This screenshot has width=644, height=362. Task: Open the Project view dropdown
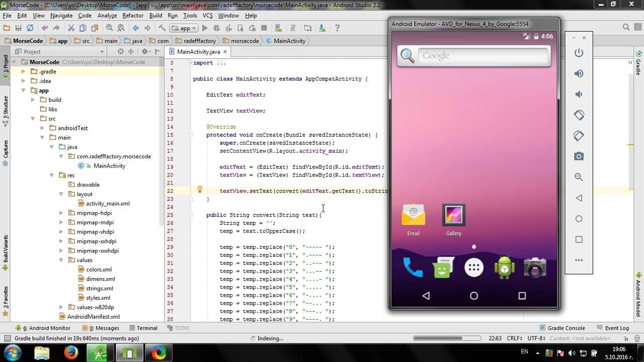[59, 51]
